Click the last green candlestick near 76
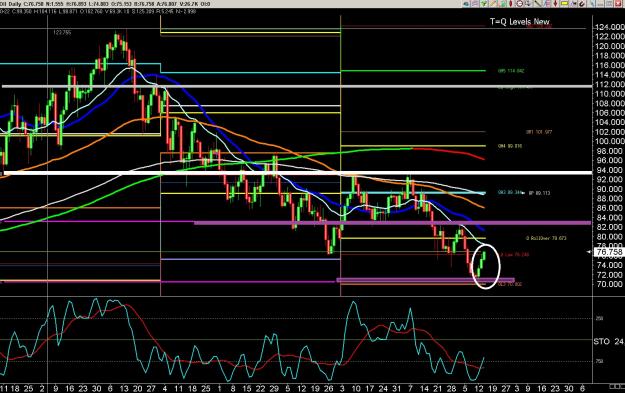Image resolution: width=625 pixels, height=393 pixels. point(484,255)
